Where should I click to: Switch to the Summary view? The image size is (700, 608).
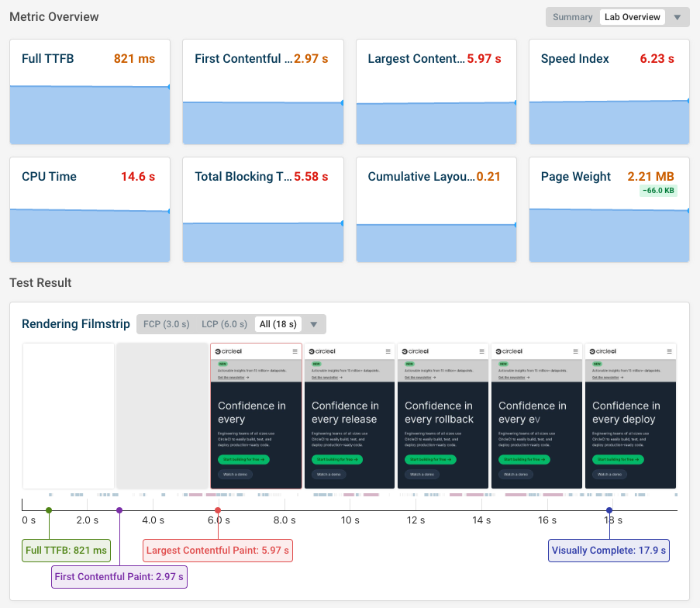click(573, 17)
